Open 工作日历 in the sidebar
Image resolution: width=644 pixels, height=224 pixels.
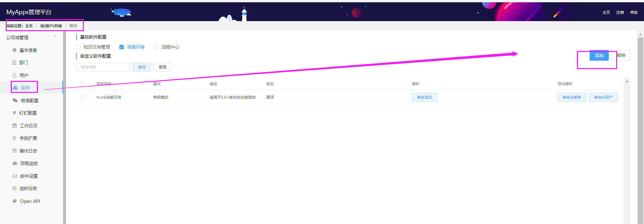click(x=29, y=126)
